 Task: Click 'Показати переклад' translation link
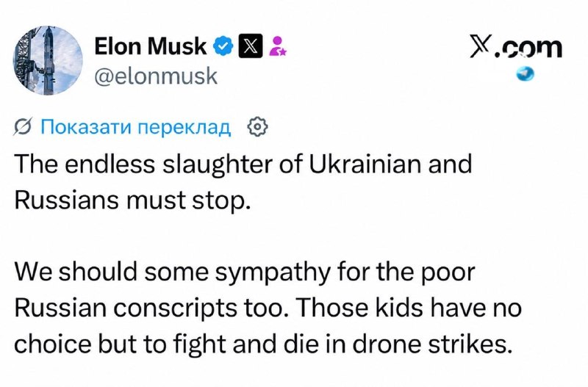pyautogui.click(x=135, y=127)
